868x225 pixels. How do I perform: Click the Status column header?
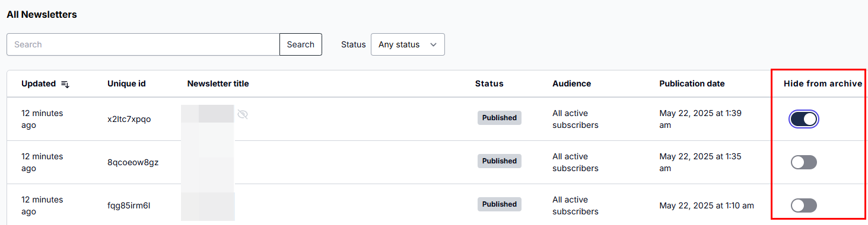tap(489, 83)
